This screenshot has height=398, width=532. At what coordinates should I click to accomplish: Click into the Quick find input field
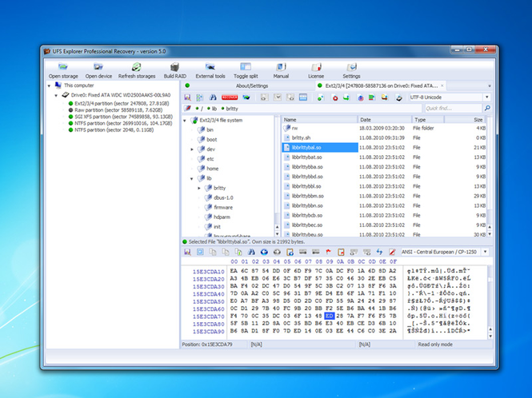coord(454,108)
